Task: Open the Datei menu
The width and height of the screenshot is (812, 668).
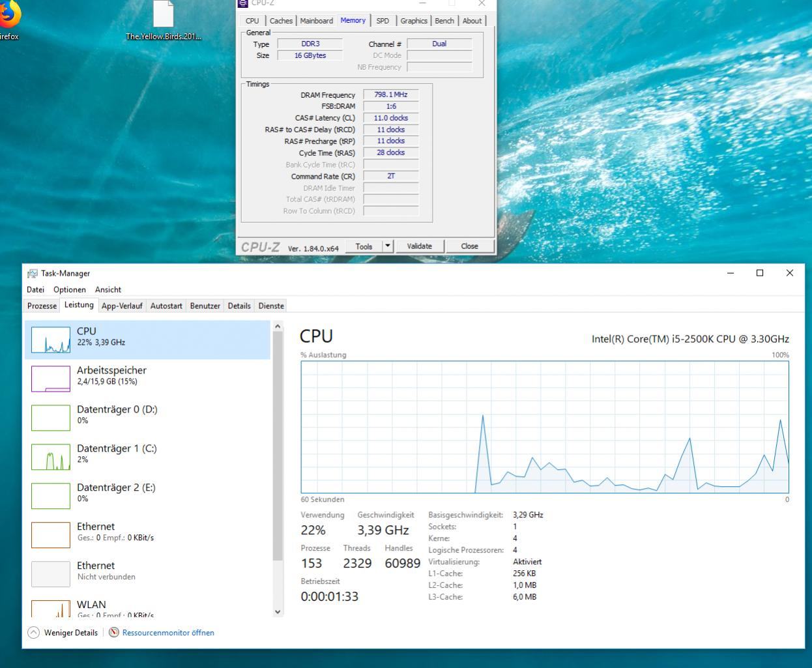Action: pos(36,289)
